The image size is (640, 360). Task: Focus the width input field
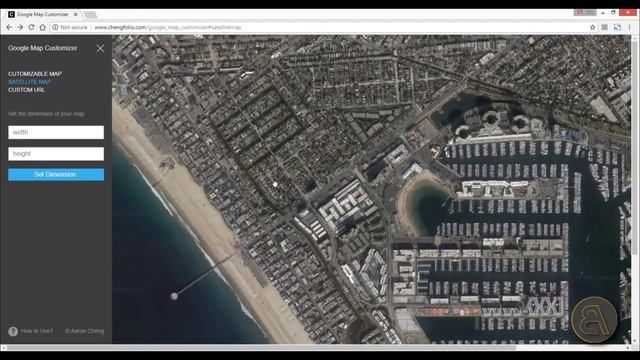pos(56,132)
